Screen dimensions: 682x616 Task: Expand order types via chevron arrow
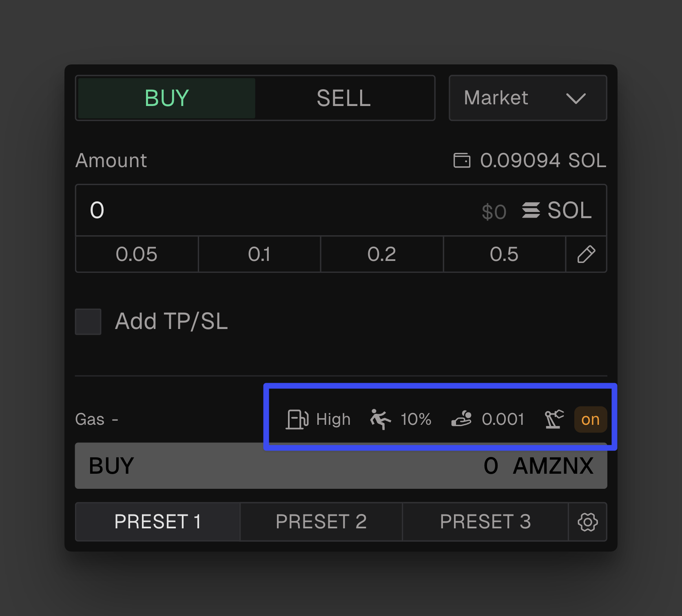tap(576, 98)
